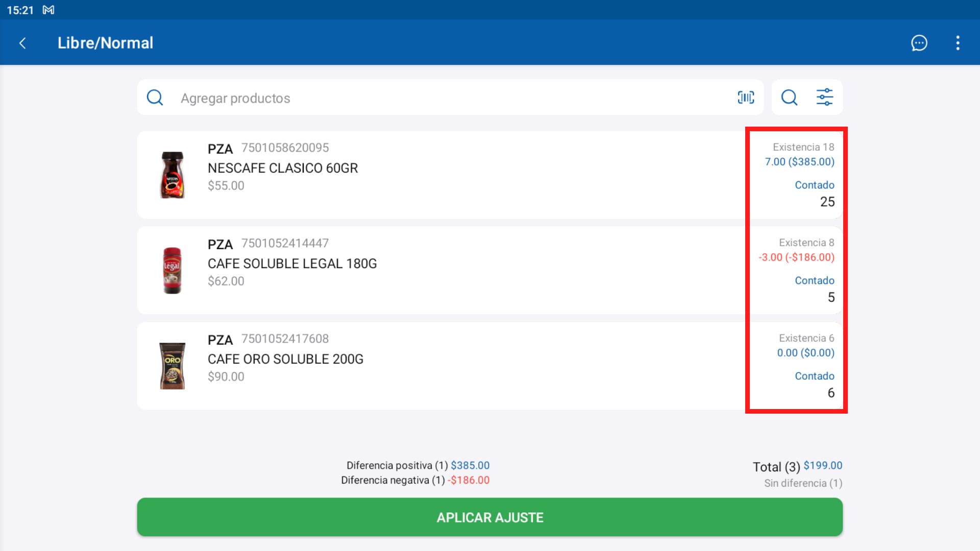Open the filter options icon
Image resolution: width=980 pixels, height=551 pixels.
(x=824, y=97)
